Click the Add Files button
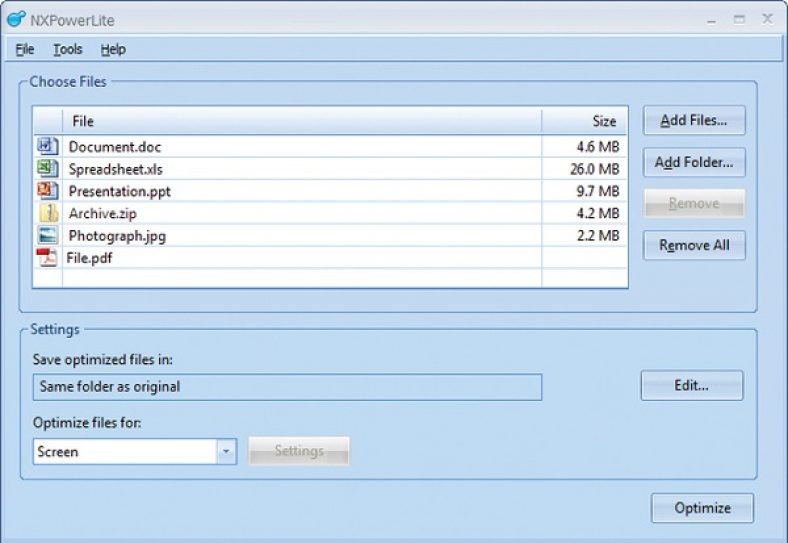The image size is (788, 543). 694,120
